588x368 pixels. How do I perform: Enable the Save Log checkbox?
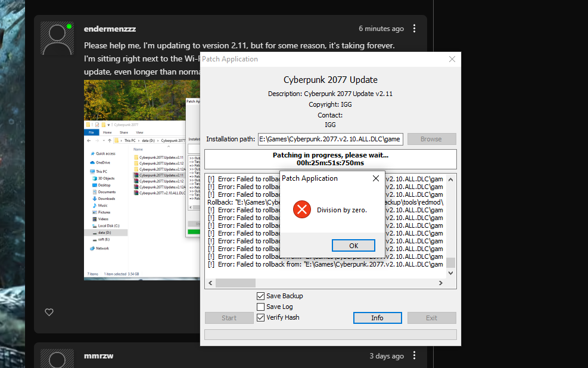(x=260, y=307)
